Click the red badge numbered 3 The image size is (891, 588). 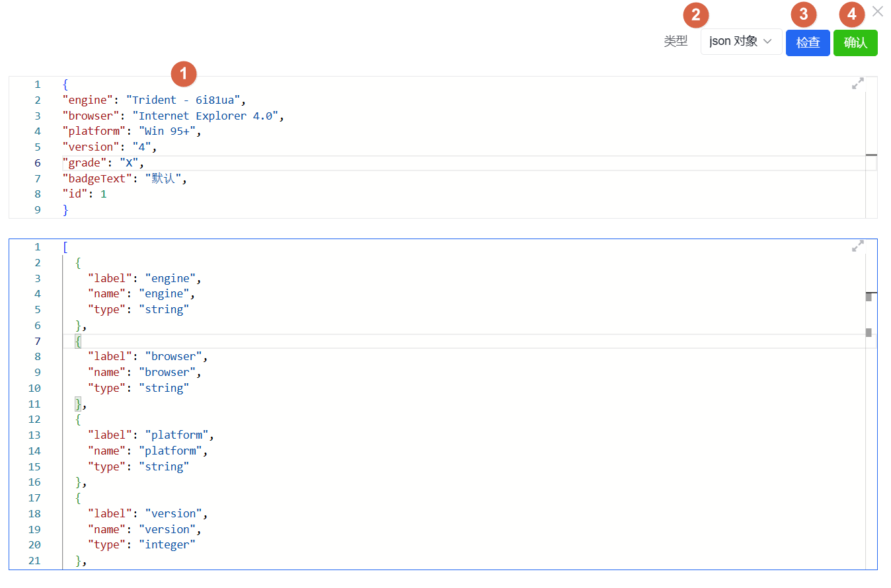(803, 15)
